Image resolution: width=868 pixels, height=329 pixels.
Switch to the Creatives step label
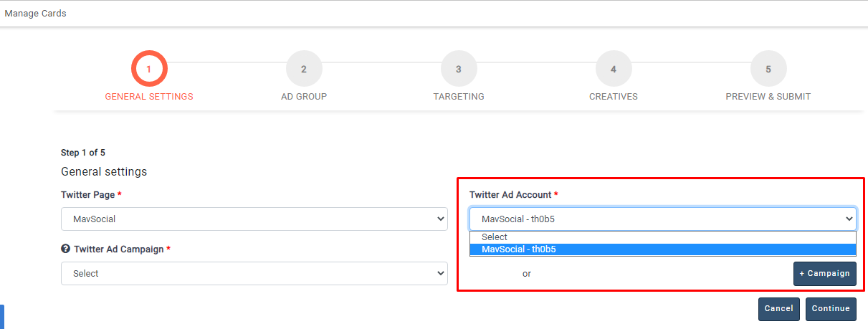pyautogui.click(x=614, y=96)
